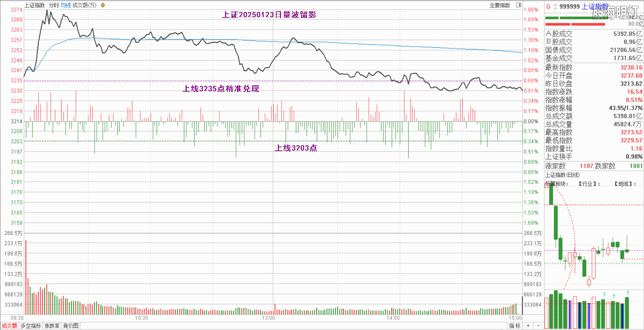This screenshot has width=644, height=330.
Task: Click the 80.0亿 value under the bars
Action: click(636, 24)
